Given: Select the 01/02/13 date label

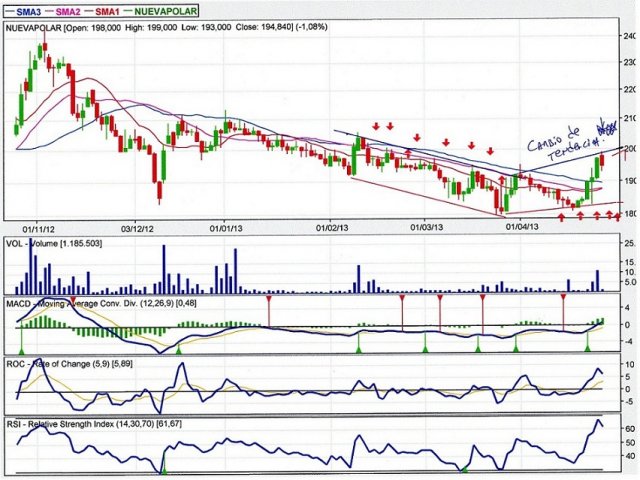Looking at the screenshot, I should click(x=332, y=228).
